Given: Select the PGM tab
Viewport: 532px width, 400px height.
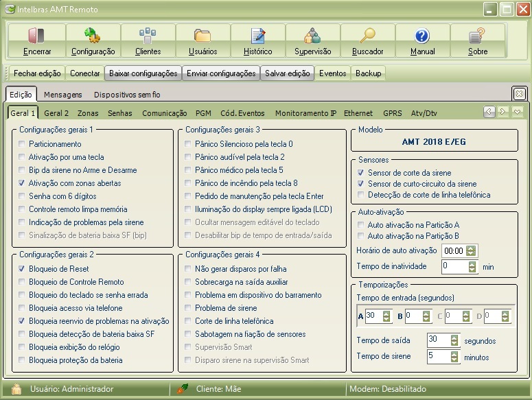Looking at the screenshot, I should coord(203,113).
